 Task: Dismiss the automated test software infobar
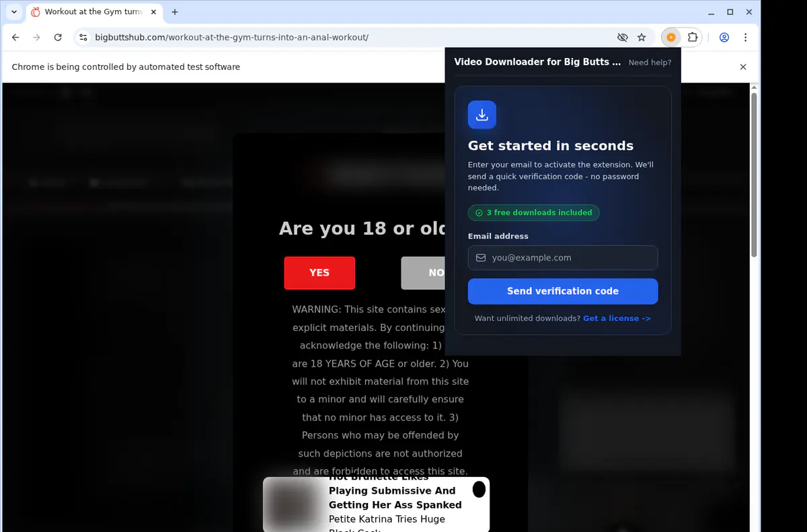click(x=743, y=67)
